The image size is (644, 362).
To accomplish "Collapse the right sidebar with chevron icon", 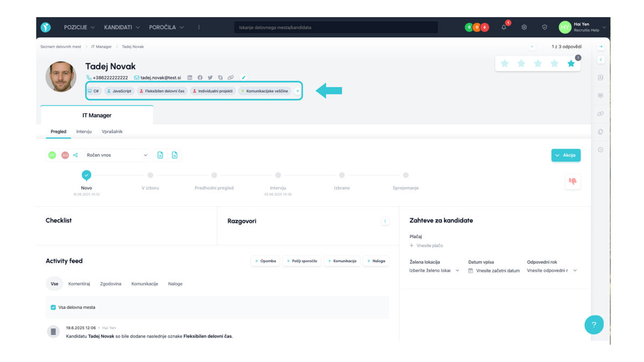I will pyautogui.click(x=601, y=60).
